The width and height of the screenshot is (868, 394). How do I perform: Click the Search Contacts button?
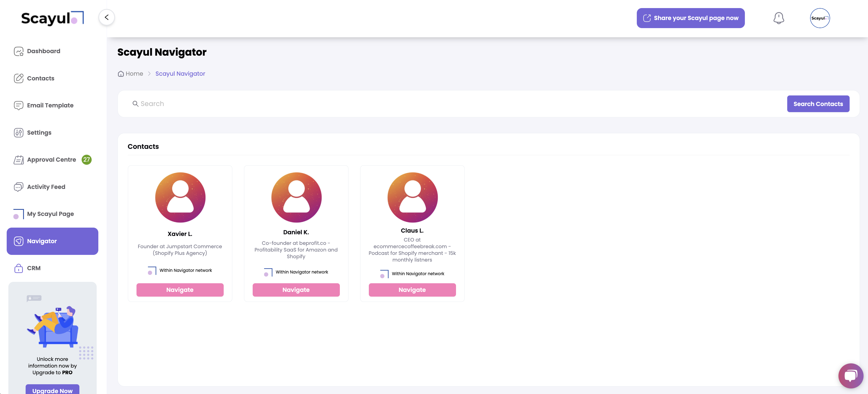click(818, 104)
